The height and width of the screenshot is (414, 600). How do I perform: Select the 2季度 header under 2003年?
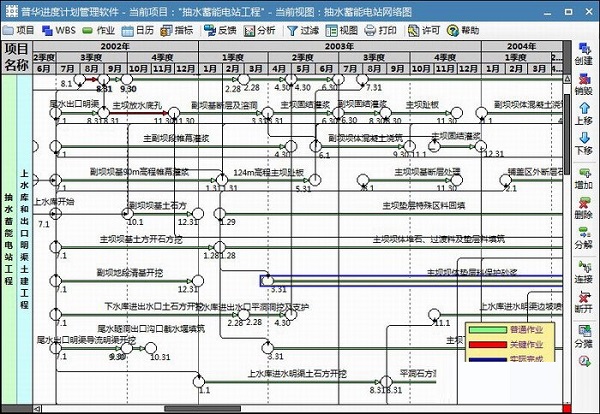[x=303, y=57]
